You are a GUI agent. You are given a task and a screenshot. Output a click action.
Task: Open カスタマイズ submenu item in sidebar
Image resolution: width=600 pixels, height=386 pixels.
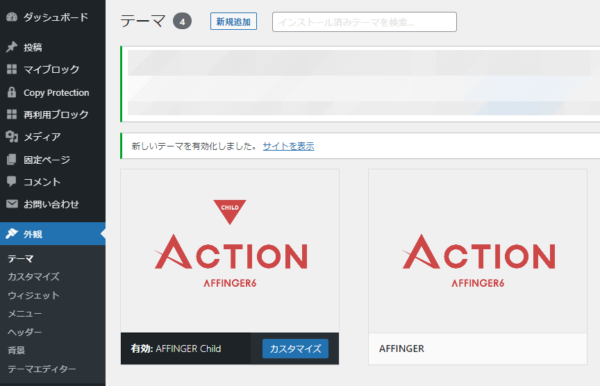(34, 277)
